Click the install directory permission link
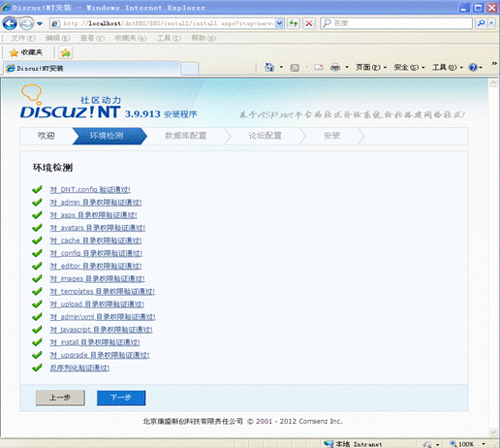The image size is (500, 448). click(x=95, y=342)
